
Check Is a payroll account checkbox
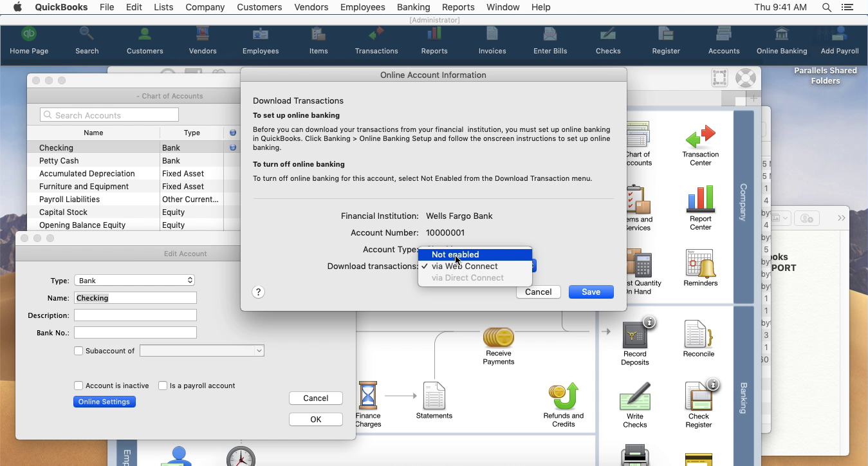click(163, 386)
